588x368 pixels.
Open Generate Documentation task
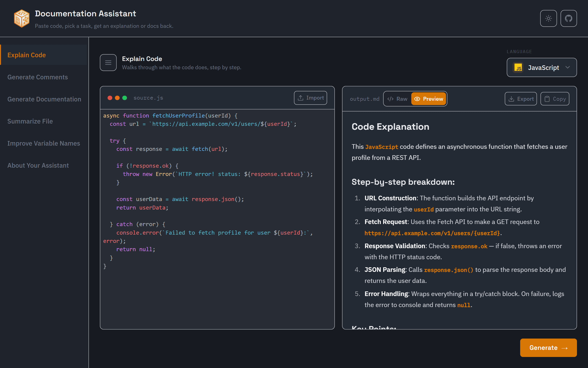point(44,99)
